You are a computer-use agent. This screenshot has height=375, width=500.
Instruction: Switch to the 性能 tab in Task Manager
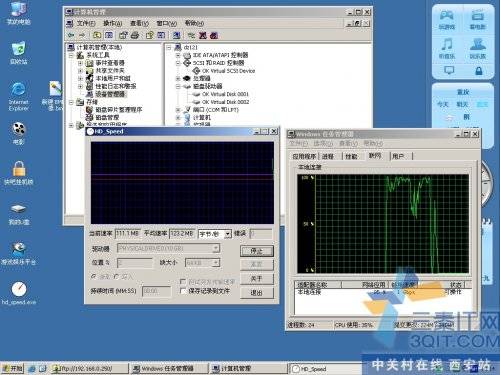(x=351, y=156)
